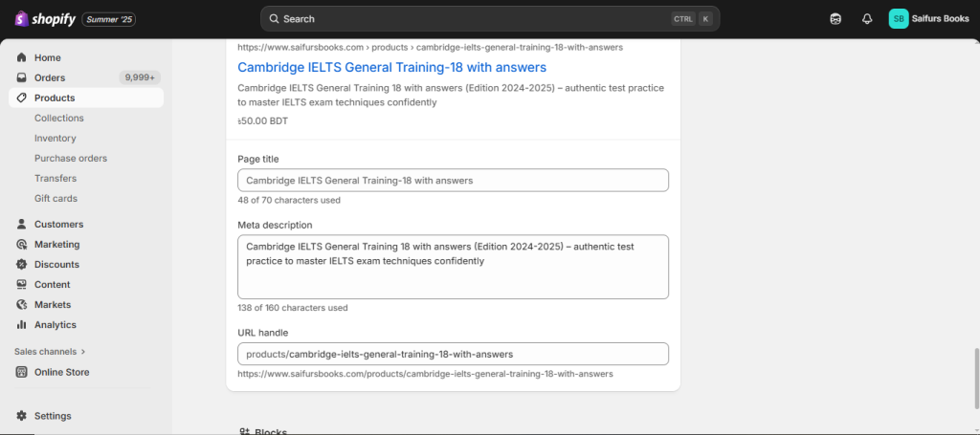Open the Settings gear icon
The image size is (980, 435).
coord(22,416)
